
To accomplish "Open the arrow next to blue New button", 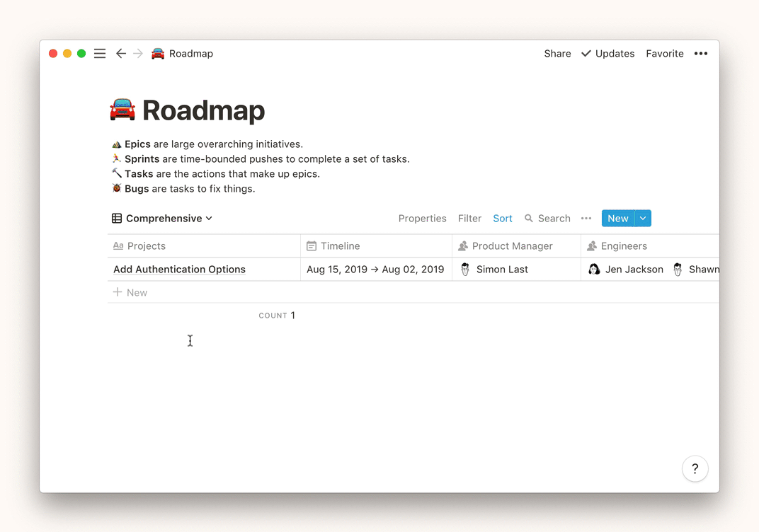I will pos(643,219).
